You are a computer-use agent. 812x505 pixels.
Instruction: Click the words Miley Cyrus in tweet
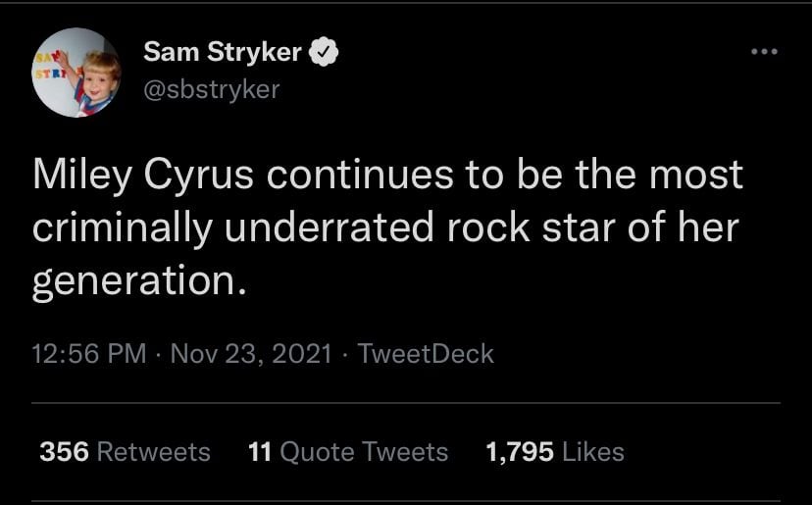click(x=143, y=177)
